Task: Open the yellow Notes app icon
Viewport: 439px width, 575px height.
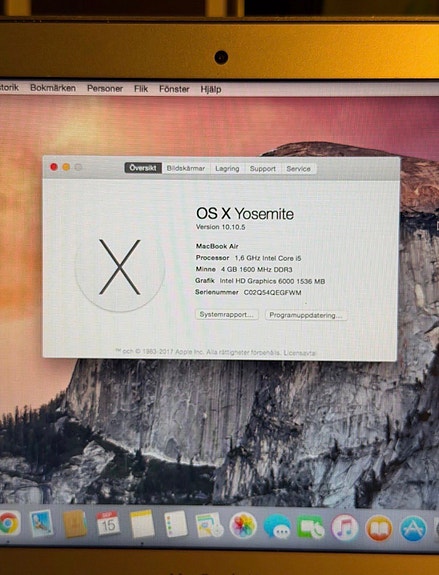Action: coord(142,524)
